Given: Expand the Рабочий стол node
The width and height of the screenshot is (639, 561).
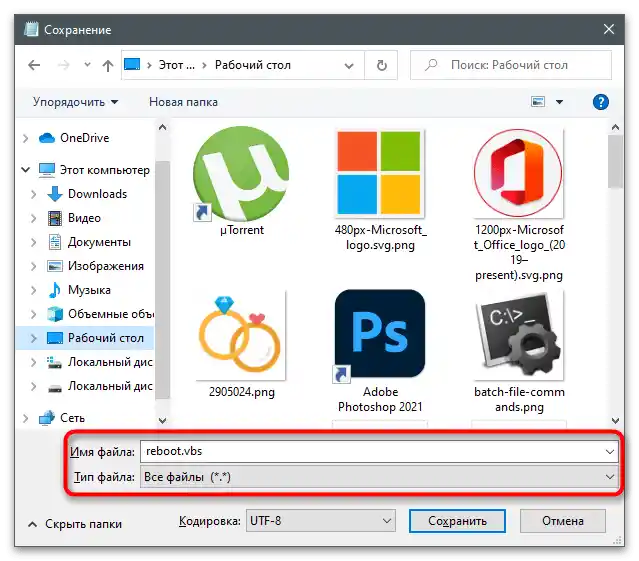Looking at the screenshot, I should click(x=33, y=339).
